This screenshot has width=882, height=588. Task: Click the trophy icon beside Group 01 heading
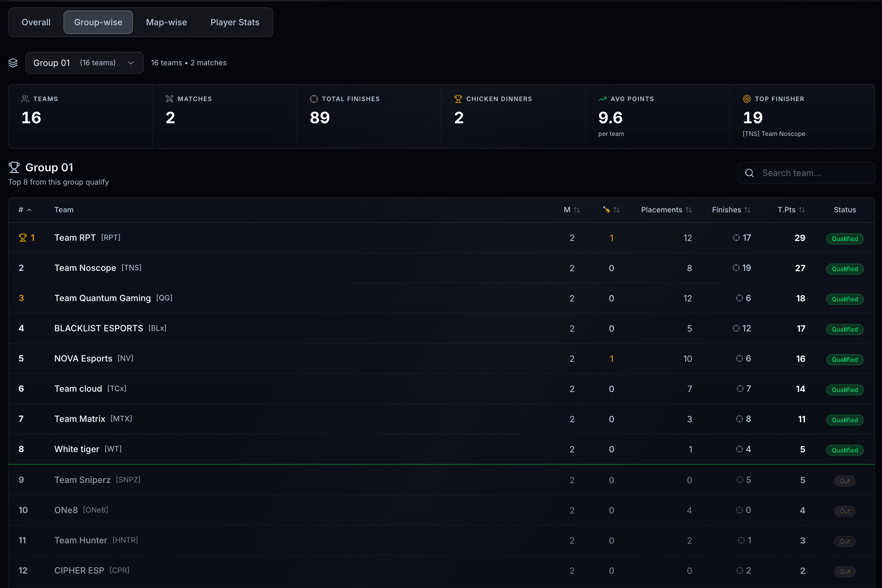point(14,167)
